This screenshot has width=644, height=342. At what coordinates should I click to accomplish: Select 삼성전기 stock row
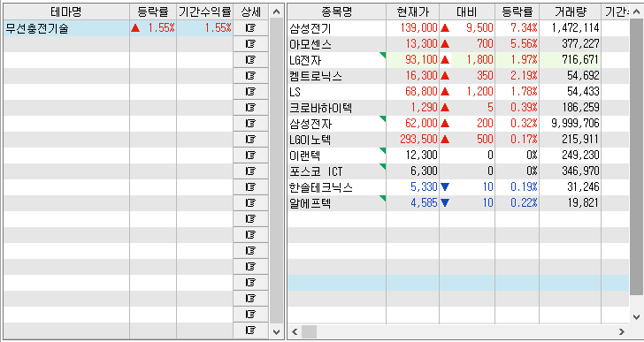(458, 28)
